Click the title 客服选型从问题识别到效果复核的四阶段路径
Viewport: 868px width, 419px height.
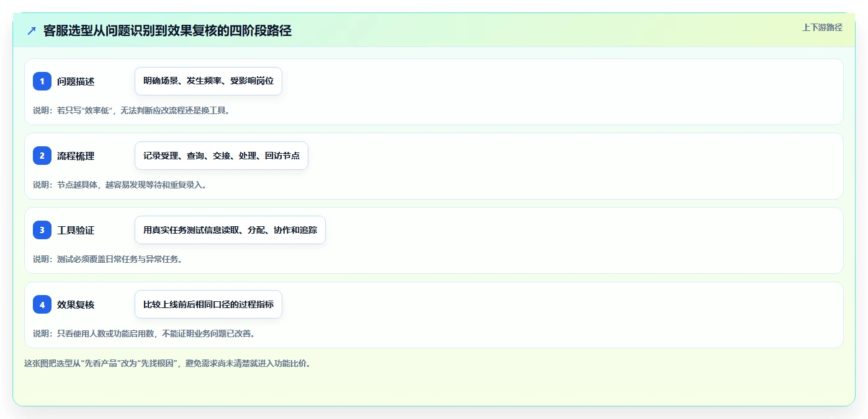(168, 30)
